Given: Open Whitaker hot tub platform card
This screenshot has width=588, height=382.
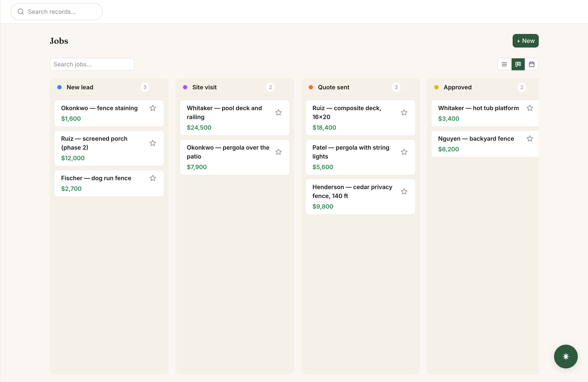Looking at the screenshot, I should 485,113.
